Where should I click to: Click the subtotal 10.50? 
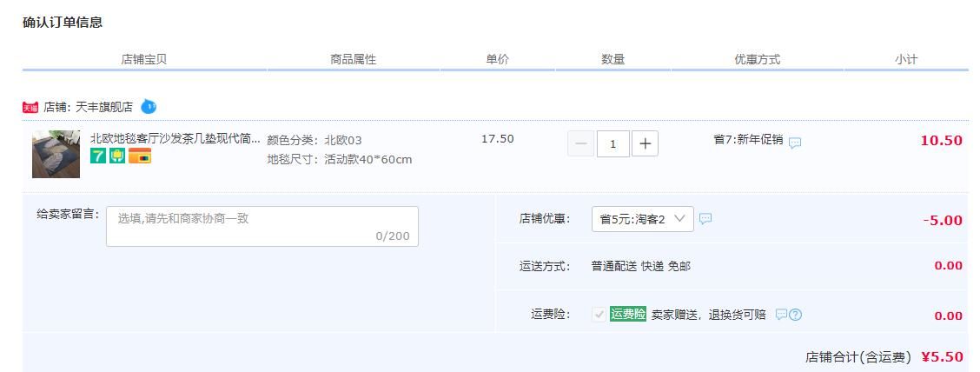tap(941, 141)
